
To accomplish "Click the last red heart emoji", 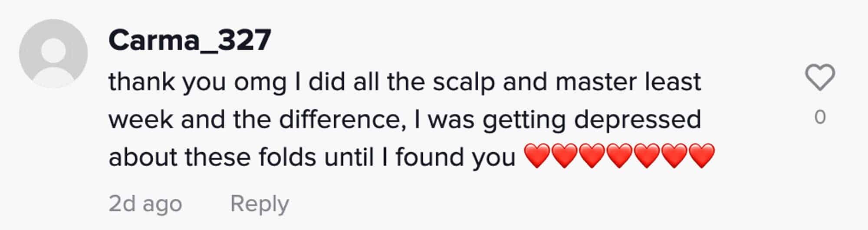I will [701, 156].
